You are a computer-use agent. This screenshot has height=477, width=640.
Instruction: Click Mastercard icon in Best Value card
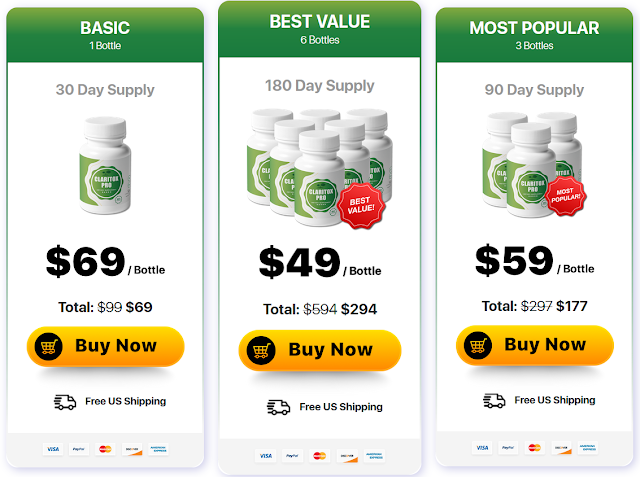pos(320,456)
